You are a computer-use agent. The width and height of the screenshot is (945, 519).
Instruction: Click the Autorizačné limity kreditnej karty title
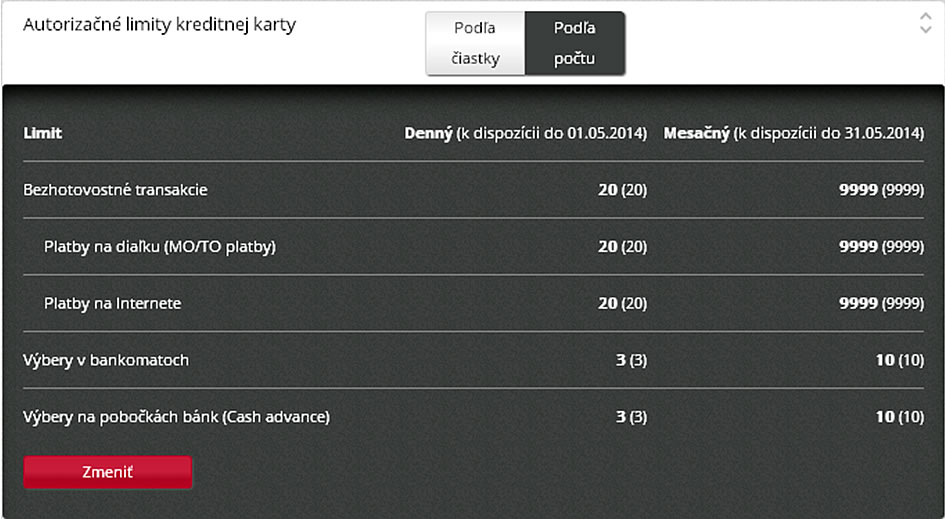160,25
